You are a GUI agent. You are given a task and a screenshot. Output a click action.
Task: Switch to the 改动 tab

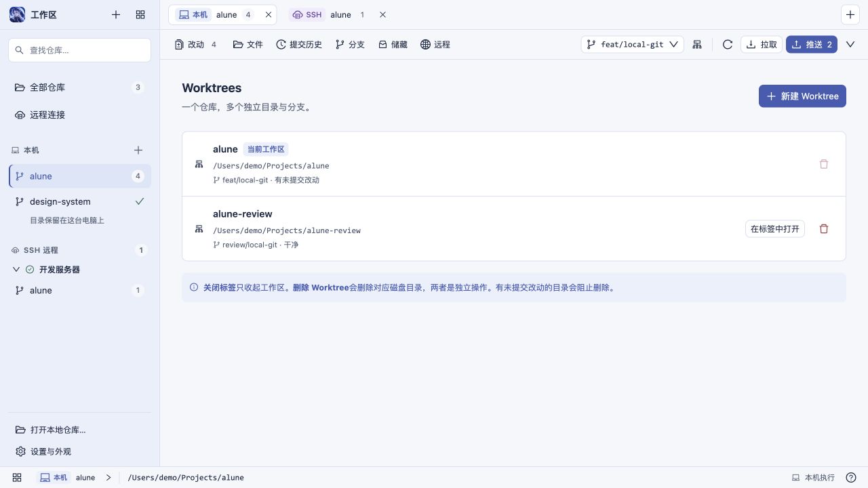[196, 45]
